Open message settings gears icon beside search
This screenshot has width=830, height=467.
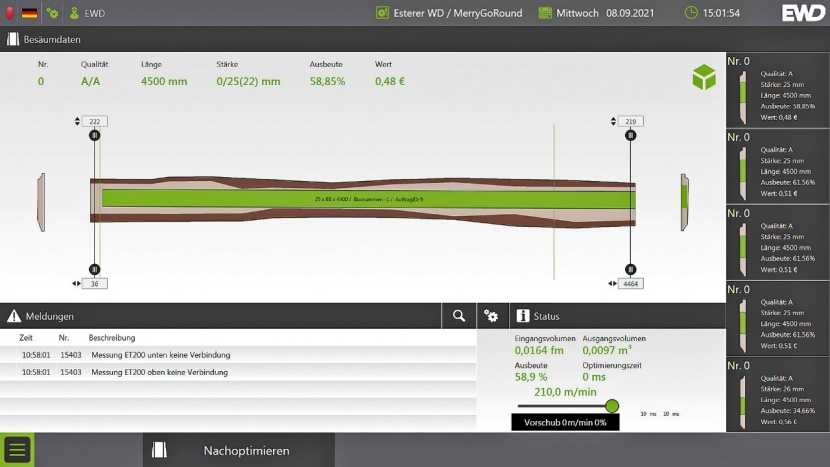[x=491, y=316]
